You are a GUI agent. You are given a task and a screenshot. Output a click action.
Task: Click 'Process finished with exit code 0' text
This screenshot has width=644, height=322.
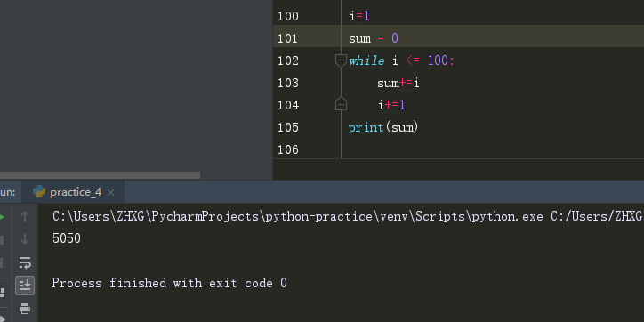click(x=169, y=283)
